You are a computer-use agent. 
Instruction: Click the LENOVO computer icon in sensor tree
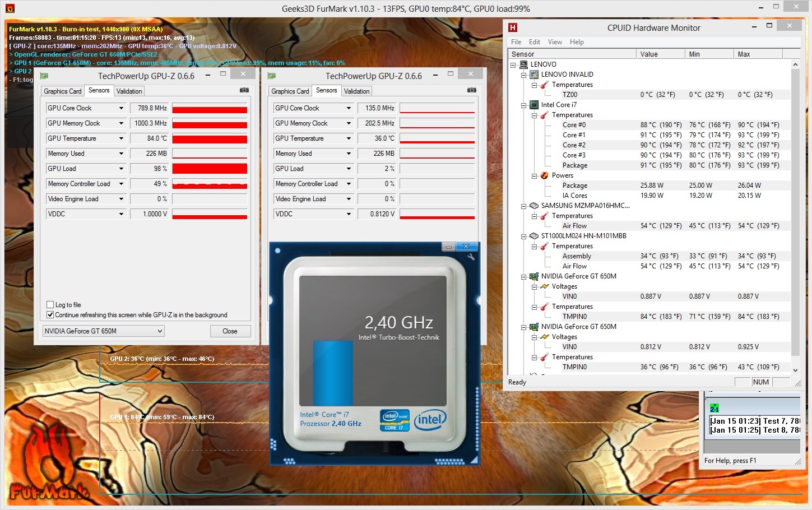[x=524, y=64]
